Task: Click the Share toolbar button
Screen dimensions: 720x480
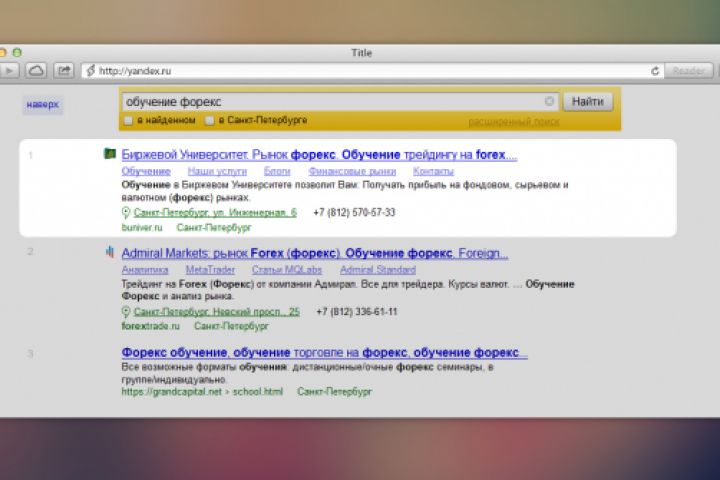Action: [64, 71]
